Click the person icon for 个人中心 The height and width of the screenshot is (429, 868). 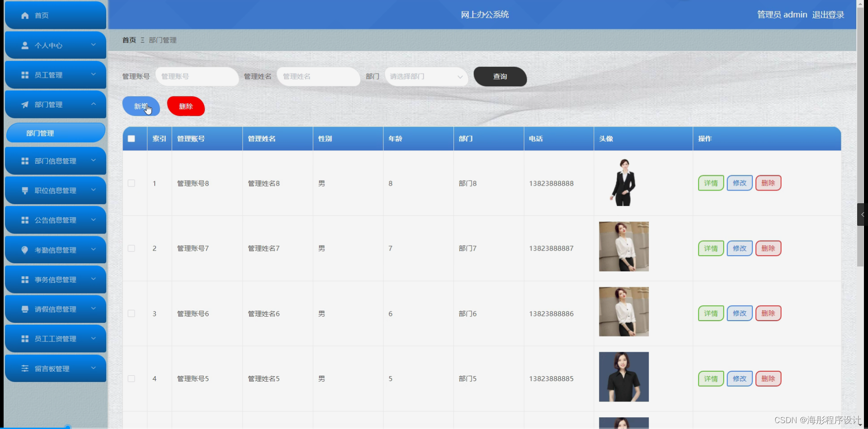pyautogui.click(x=24, y=45)
